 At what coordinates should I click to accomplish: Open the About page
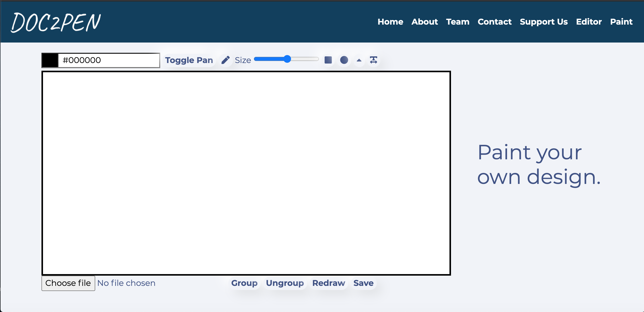click(x=425, y=22)
